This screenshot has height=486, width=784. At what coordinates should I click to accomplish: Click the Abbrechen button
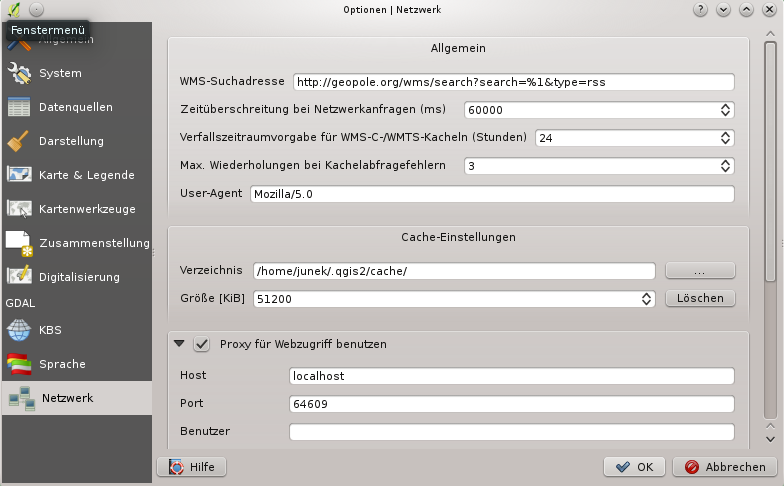[x=725, y=467]
